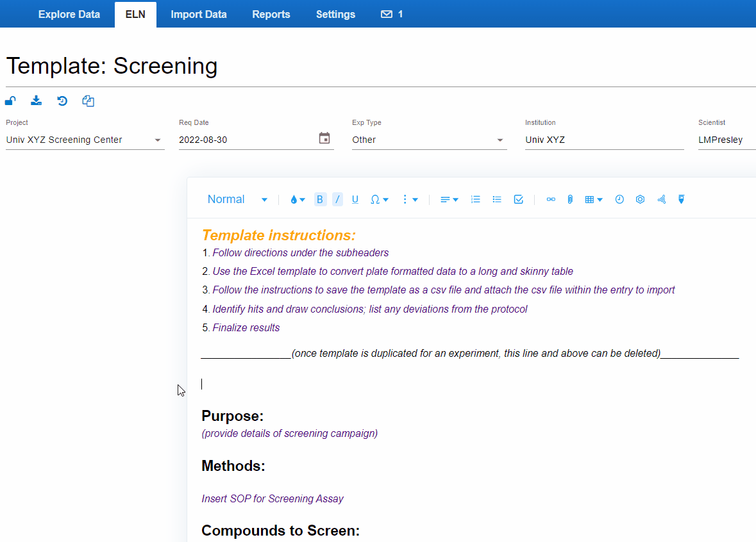
Task: Open the Exp Type dropdown
Action: (429, 140)
